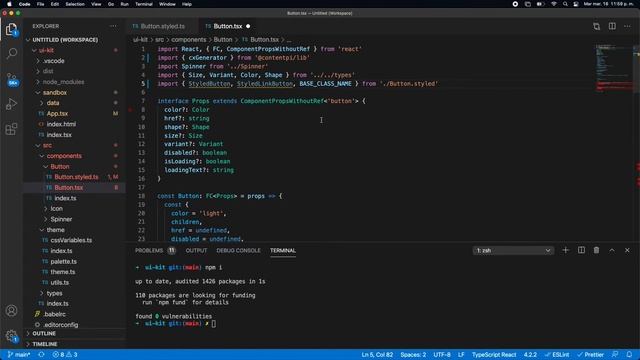Expand the data folder
The height and width of the screenshot is (360, 640).
point(53,103)
